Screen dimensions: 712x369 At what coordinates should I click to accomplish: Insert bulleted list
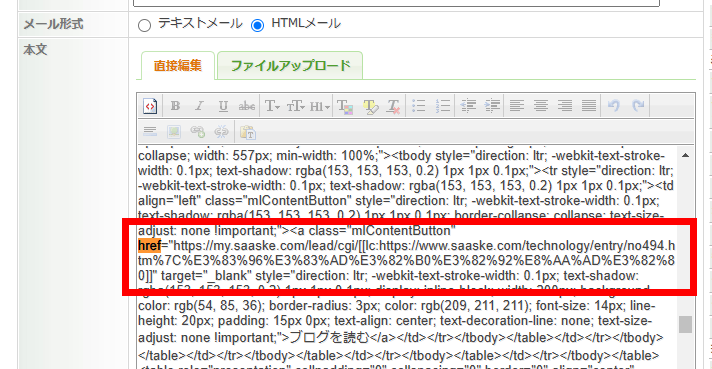pos(418,106)
